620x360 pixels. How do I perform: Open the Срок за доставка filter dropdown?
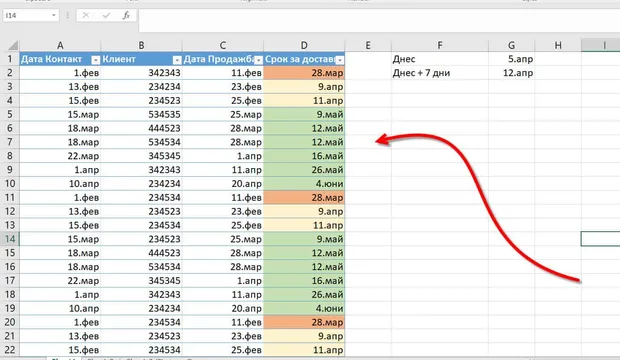tap(340, 60)
